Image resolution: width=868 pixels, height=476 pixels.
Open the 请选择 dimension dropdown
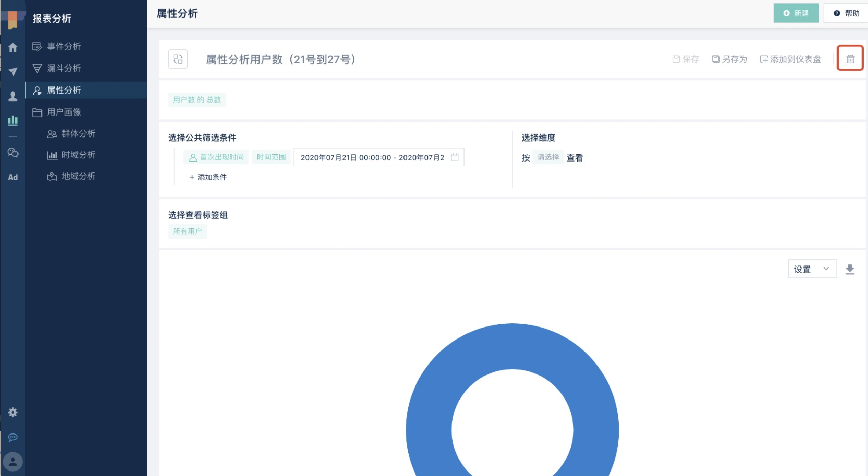[x=548, y=157]
